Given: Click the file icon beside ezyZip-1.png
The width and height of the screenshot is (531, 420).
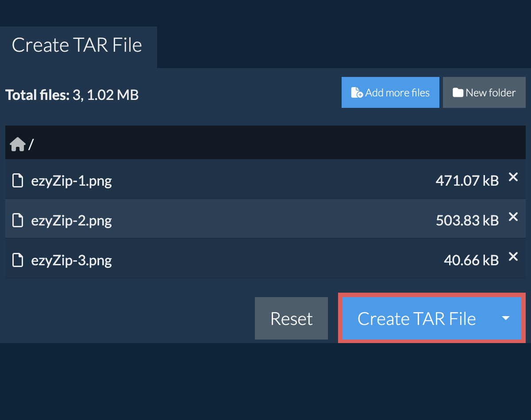Looking at the screenshot, I should click(18, 180).
